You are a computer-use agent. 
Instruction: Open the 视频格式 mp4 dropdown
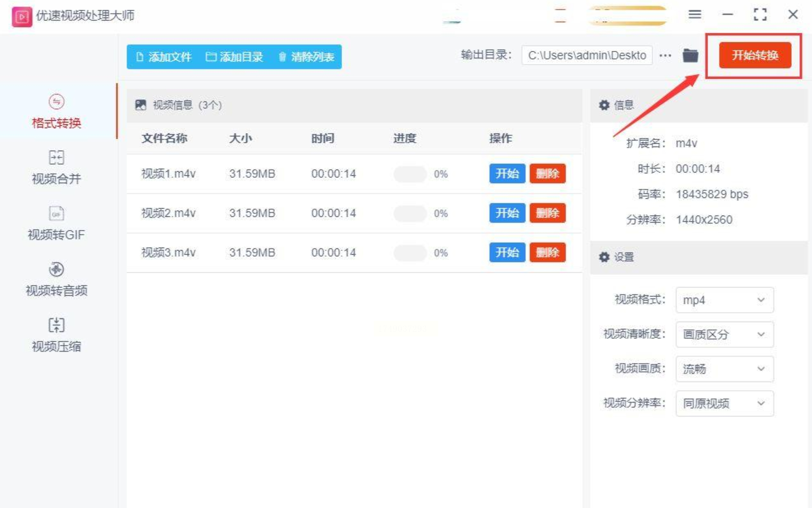[x=724, y=300]
